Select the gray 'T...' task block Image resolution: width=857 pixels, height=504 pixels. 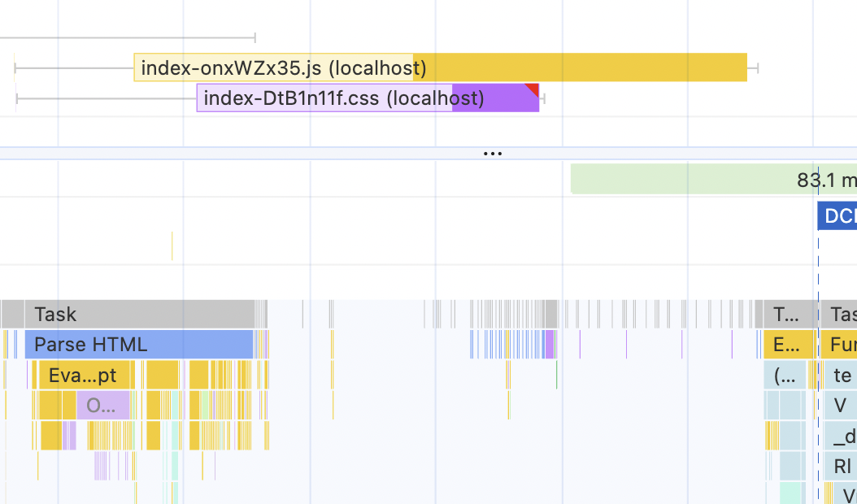[x=785, y=314]
